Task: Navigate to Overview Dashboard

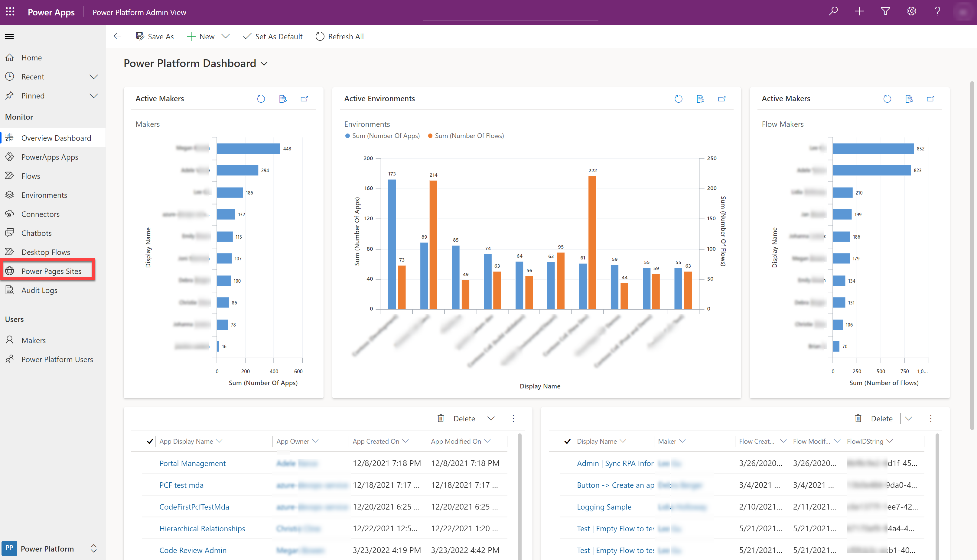Action: coord(56,137)
